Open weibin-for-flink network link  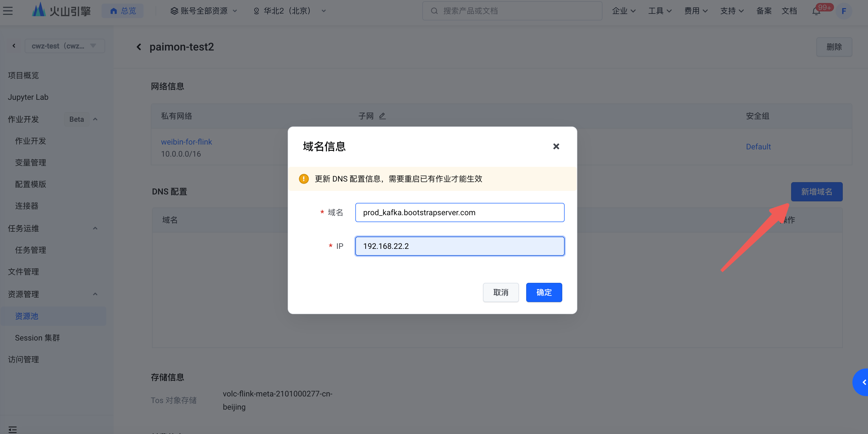186,142
